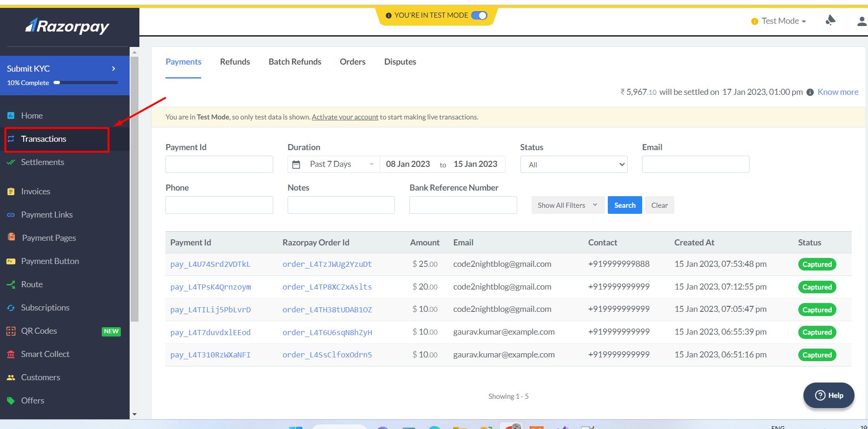Click the Offers tag icon
Image resolution: width=868 pixels, height=429 pixels.
coord(11,401)
